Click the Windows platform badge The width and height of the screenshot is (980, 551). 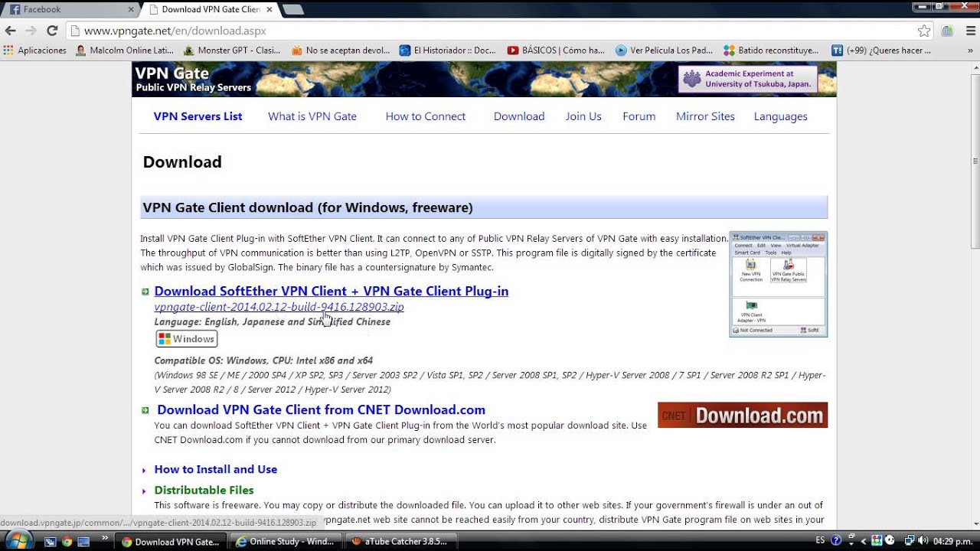[187, 339]
